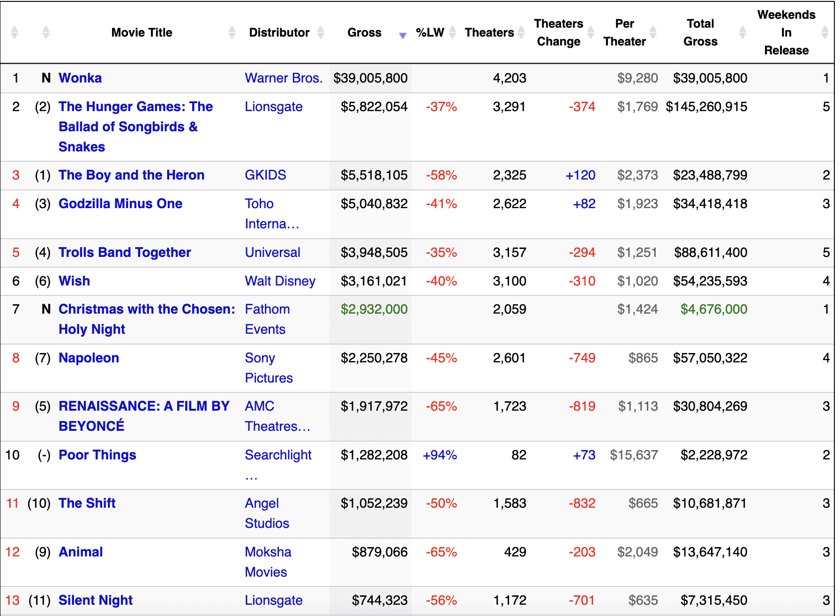840x616 pixels.
Task: Click Theaters Change sort arrows
Action: coord(591,32)
